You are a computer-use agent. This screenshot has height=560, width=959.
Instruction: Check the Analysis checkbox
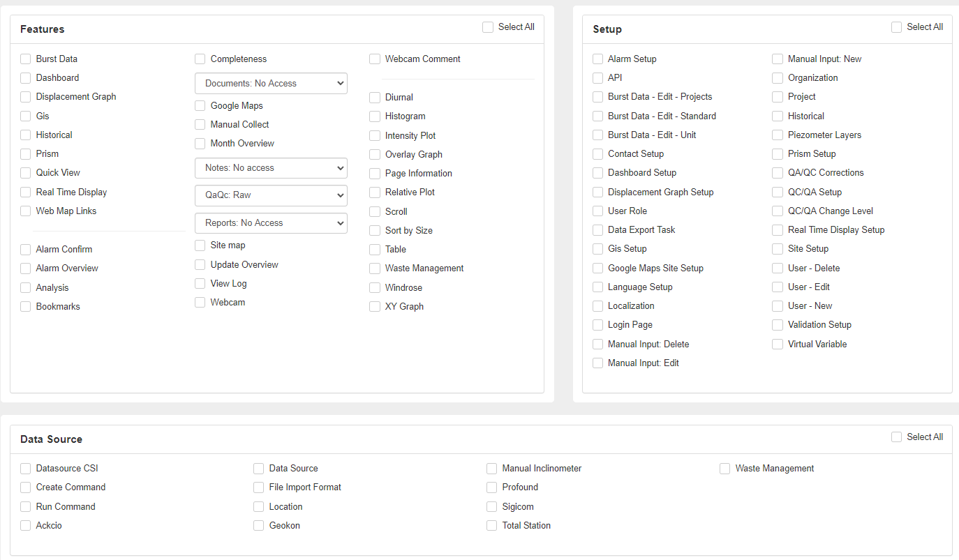26,288
